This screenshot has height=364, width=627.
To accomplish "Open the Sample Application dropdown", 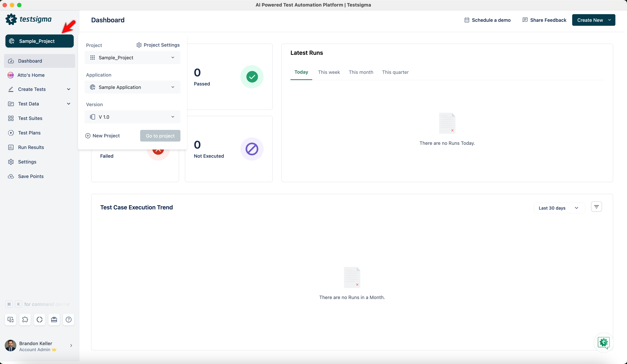I will [x=132, y=87].
